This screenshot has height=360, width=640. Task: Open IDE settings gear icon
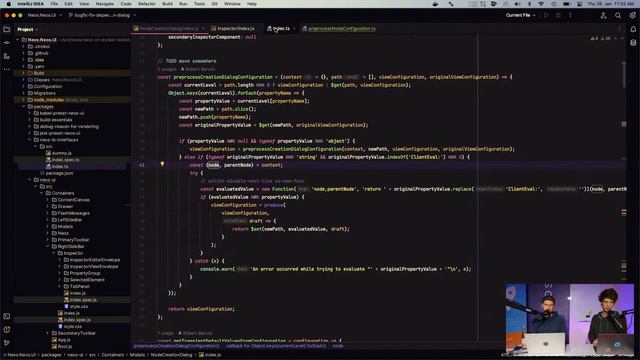pos(633,16)
